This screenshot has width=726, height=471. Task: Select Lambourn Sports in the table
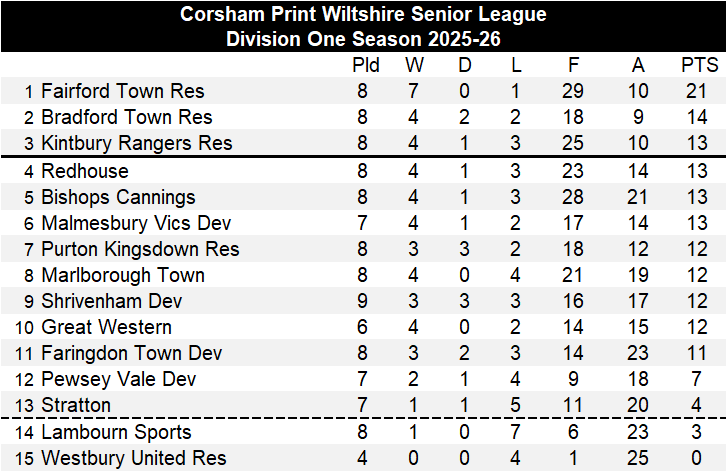[x=114, y=433]
